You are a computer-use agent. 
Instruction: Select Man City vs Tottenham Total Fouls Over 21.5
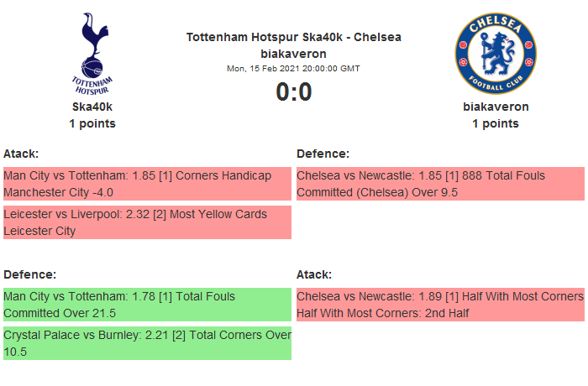147,305
